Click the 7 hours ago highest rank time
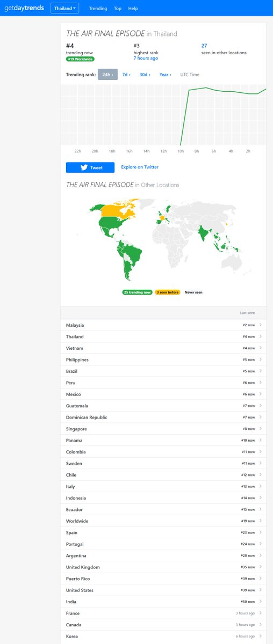 (x=146, y=58)
